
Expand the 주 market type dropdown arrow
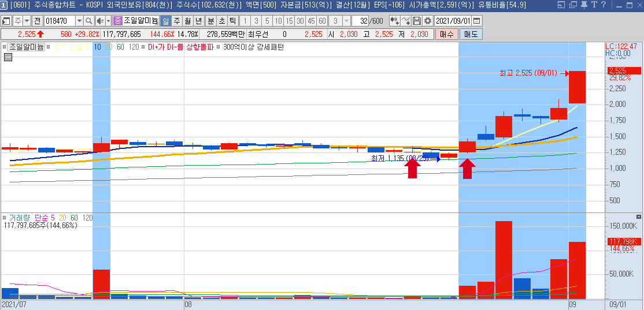[x=27, y=21]
